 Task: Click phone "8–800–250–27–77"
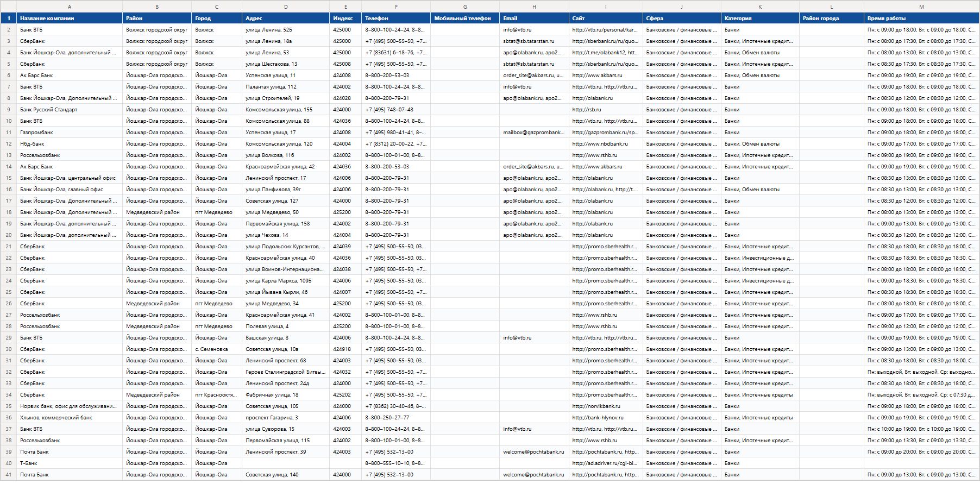[x=396, y=418]
